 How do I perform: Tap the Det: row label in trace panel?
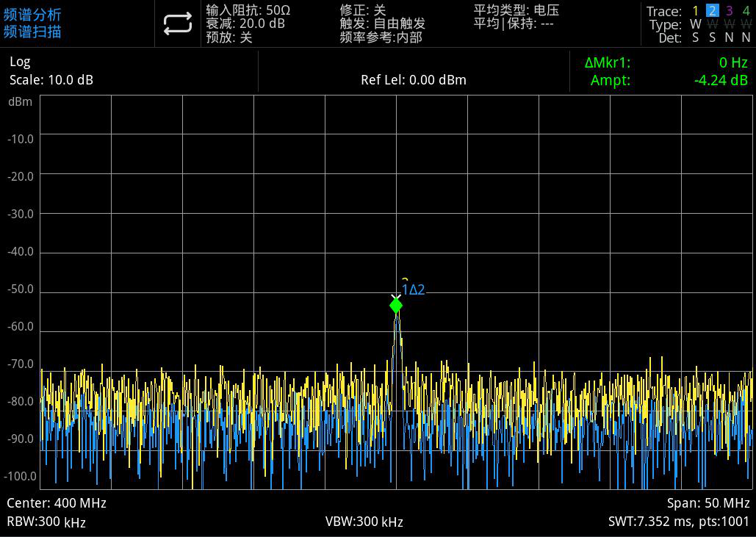click(670, 37)
